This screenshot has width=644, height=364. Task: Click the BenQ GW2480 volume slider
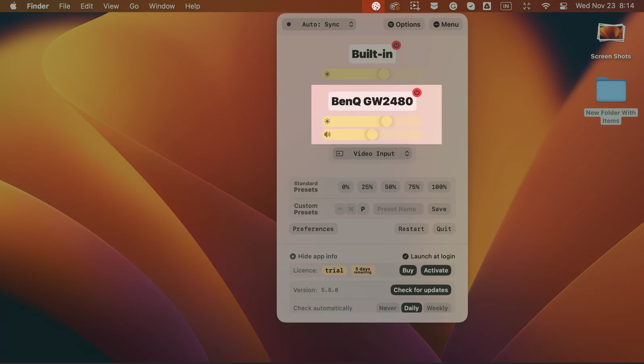coord(372,134)
